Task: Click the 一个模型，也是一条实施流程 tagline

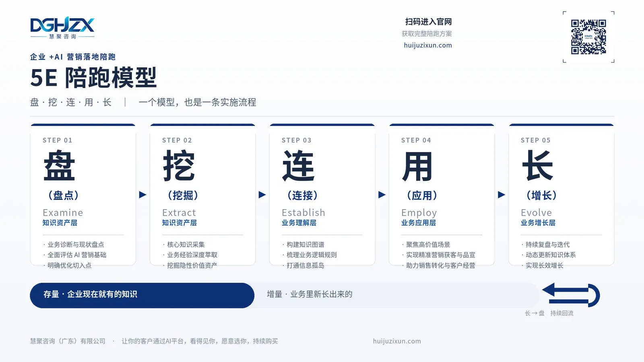Action: [197, 102]
